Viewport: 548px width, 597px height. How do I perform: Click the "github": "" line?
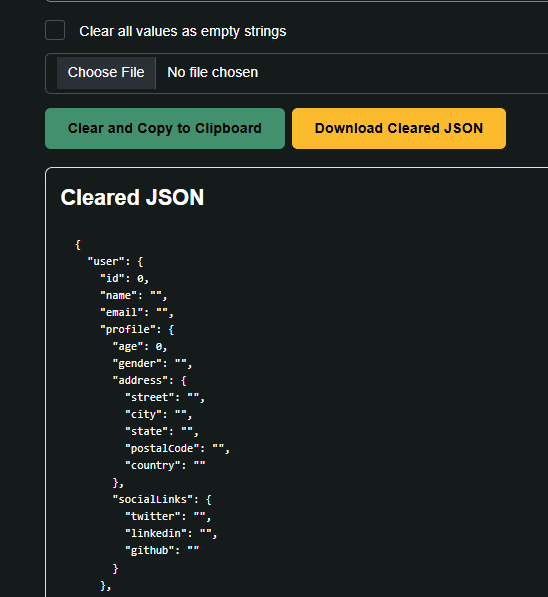(162, 551)
